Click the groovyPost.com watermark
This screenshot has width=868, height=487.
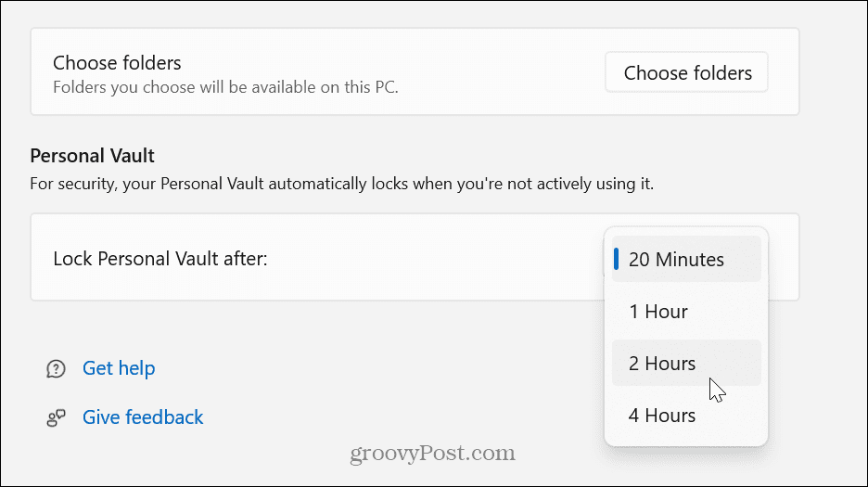click(432, 454)
